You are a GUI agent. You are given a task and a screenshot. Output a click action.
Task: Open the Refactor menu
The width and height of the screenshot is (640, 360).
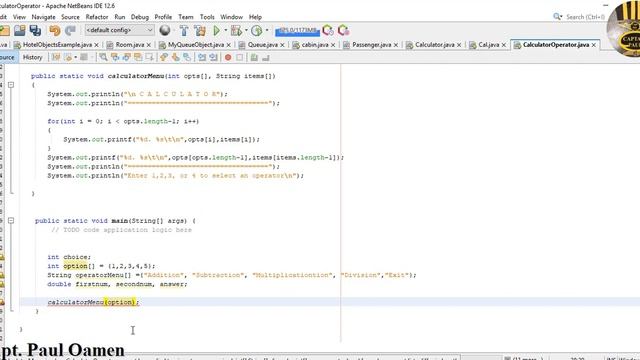(x=97, y=17)
